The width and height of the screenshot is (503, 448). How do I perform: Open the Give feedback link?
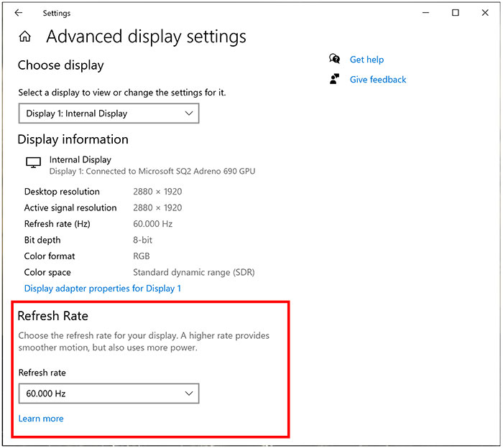click(x=378, y=80)
